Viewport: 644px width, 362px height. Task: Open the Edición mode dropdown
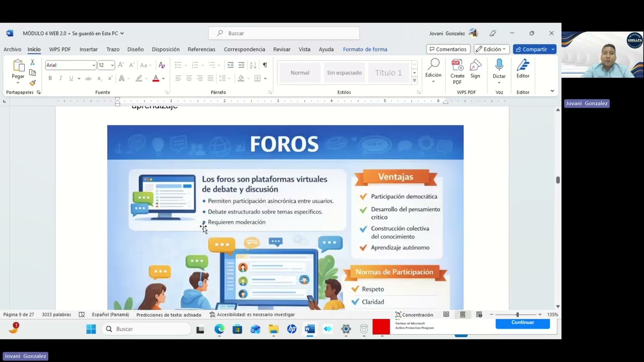(x=492, y=49)
